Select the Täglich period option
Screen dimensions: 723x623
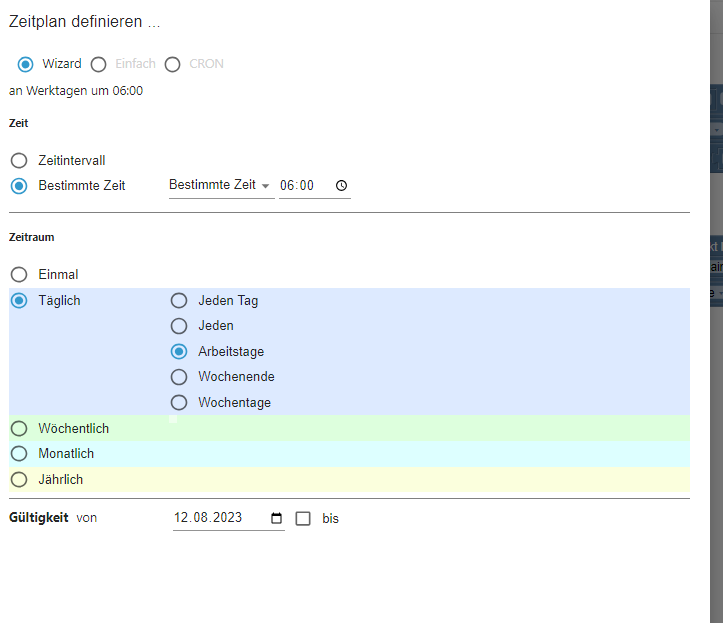(x=19, y=300)
